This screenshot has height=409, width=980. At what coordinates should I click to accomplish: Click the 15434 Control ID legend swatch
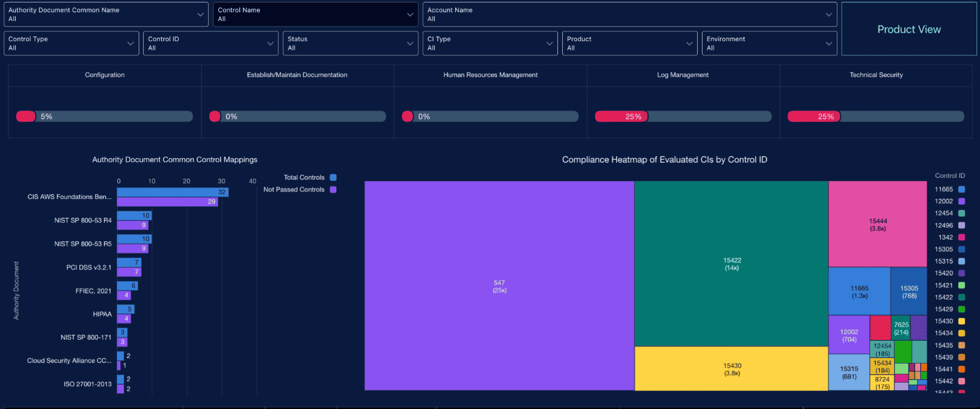click(x=962, y=333)
